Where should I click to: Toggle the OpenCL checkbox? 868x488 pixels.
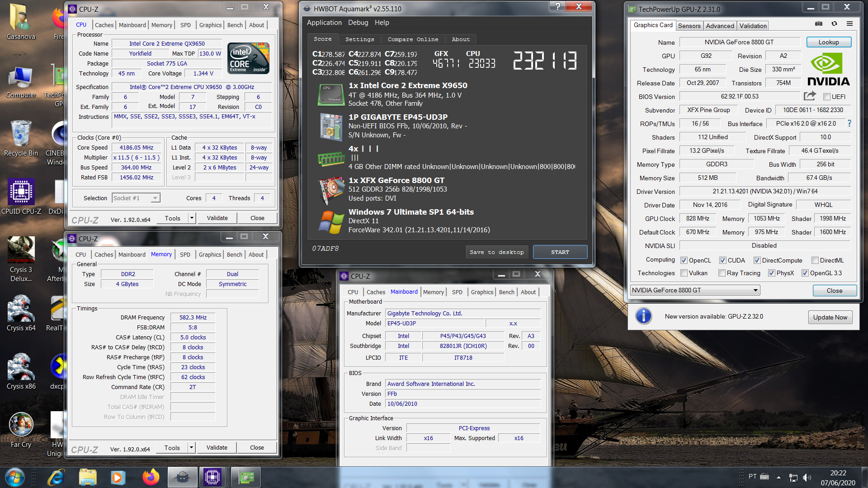tap(684, 260)
